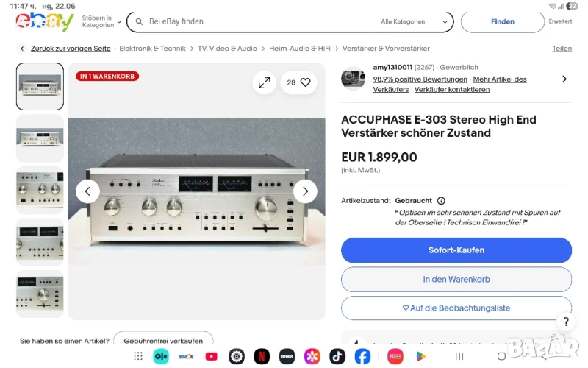Open the Facebook app in the dock
The width and height of the screenshot is (588, 368).
(x=362, y=356)
